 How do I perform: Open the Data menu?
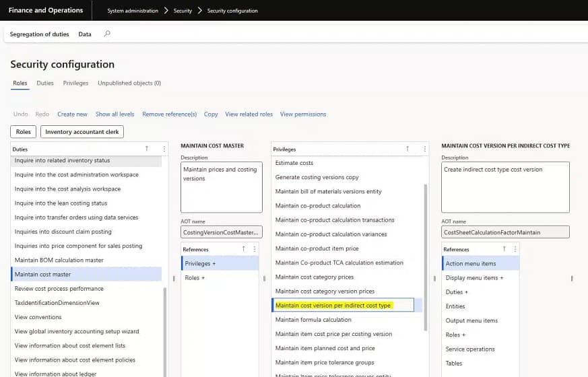pos(85,34)
